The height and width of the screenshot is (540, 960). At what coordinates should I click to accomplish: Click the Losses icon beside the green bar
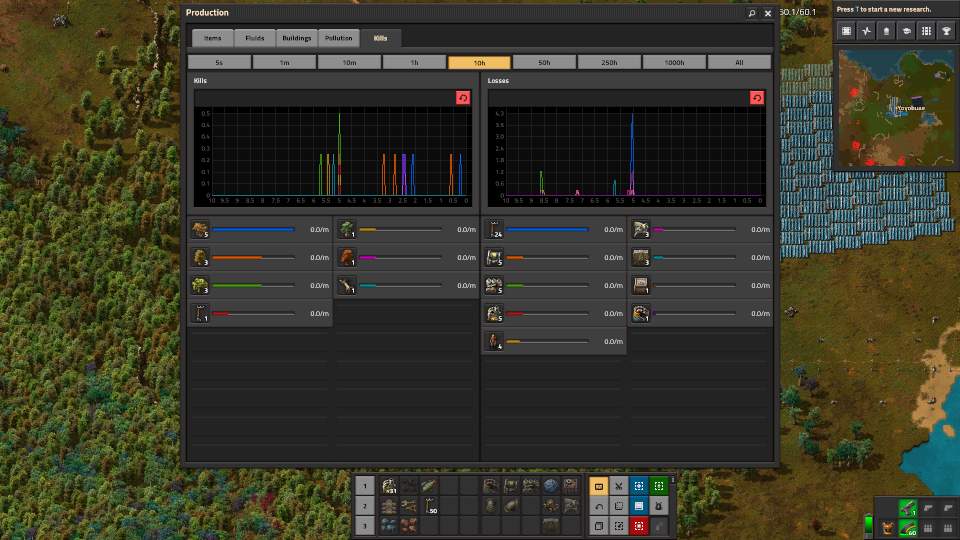click(493, 285)
